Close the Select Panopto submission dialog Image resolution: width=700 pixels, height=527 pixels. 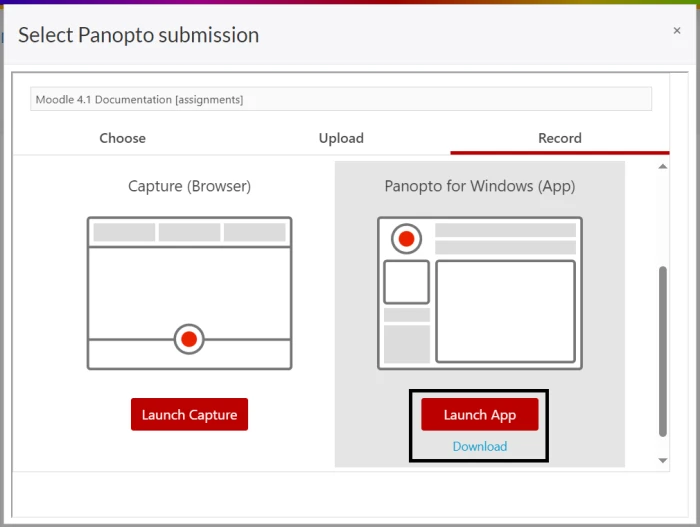(x=676, y=31)
